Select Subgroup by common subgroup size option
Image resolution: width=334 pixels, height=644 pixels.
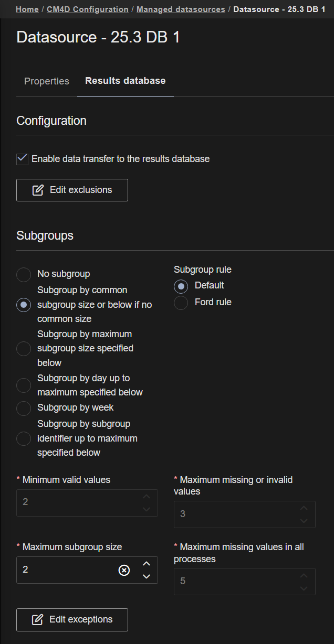coord(24,305)
